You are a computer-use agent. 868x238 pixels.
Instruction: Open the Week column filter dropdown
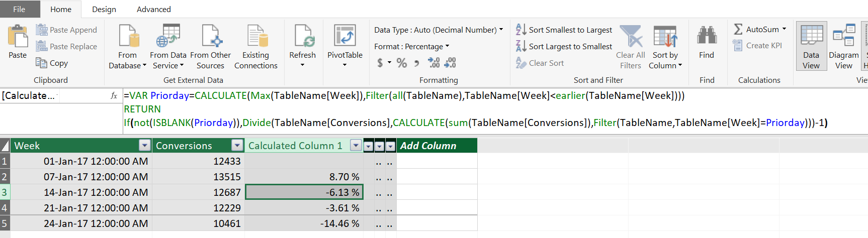click(145, 146)
